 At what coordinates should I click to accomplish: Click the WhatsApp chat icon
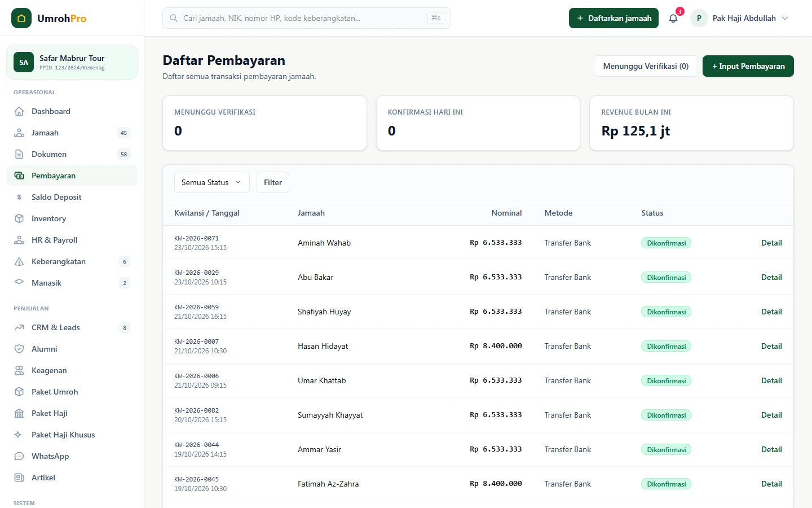click(x=19, y=456)
